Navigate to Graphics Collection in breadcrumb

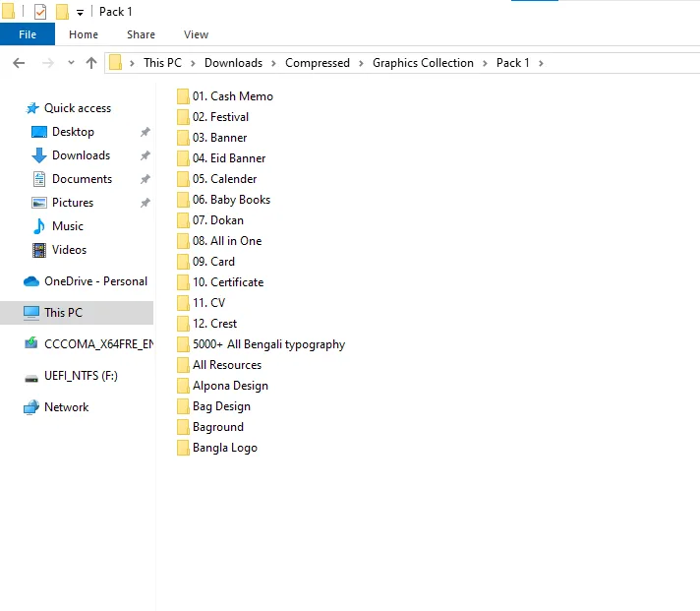423,63
